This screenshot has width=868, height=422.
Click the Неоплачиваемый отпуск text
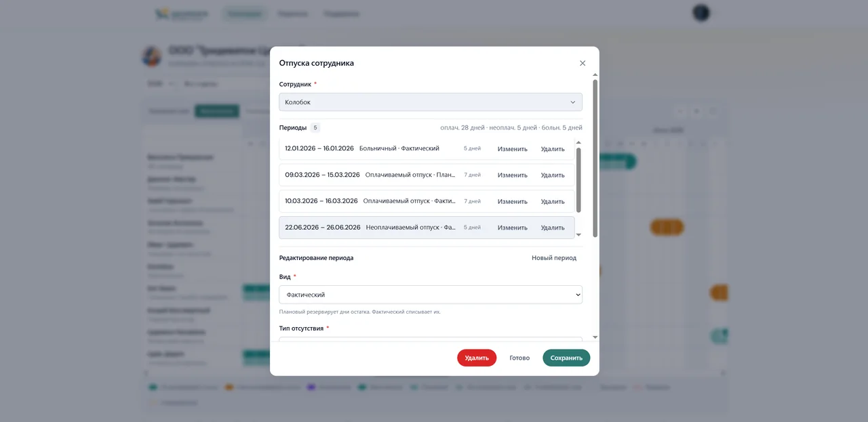(x=403, y=228)
